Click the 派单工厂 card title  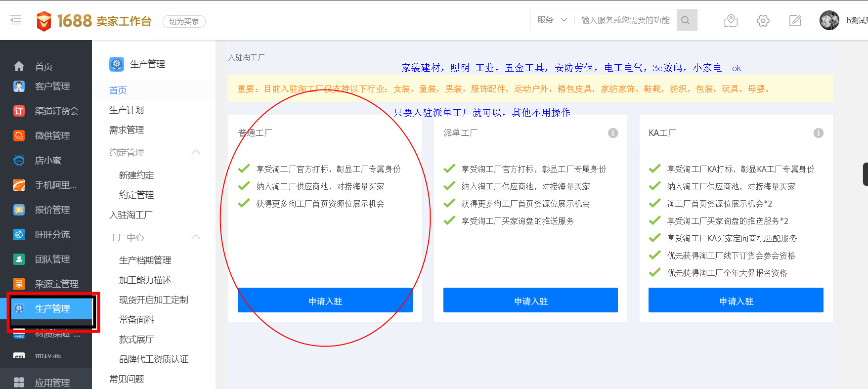(x=461, y=132)
